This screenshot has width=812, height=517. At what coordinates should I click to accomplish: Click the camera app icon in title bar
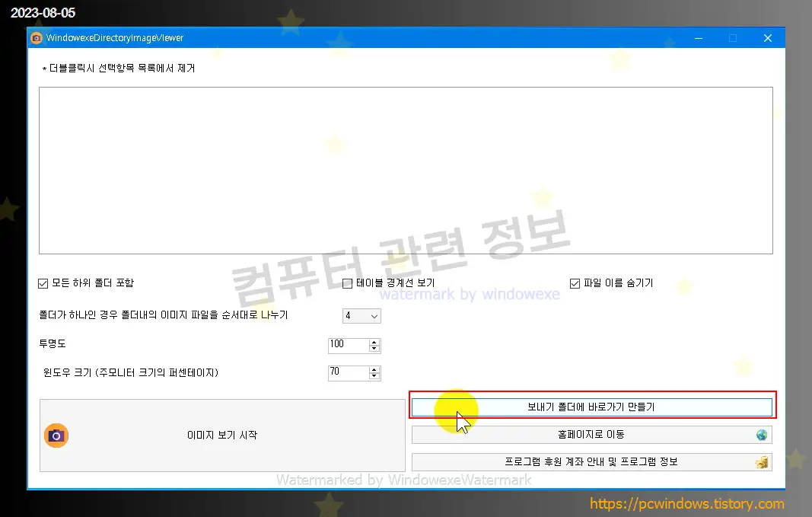tap(37, 38)
